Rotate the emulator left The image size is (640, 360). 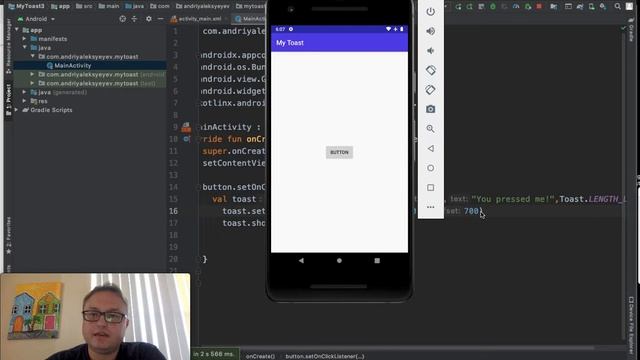[x=430, y=70]
